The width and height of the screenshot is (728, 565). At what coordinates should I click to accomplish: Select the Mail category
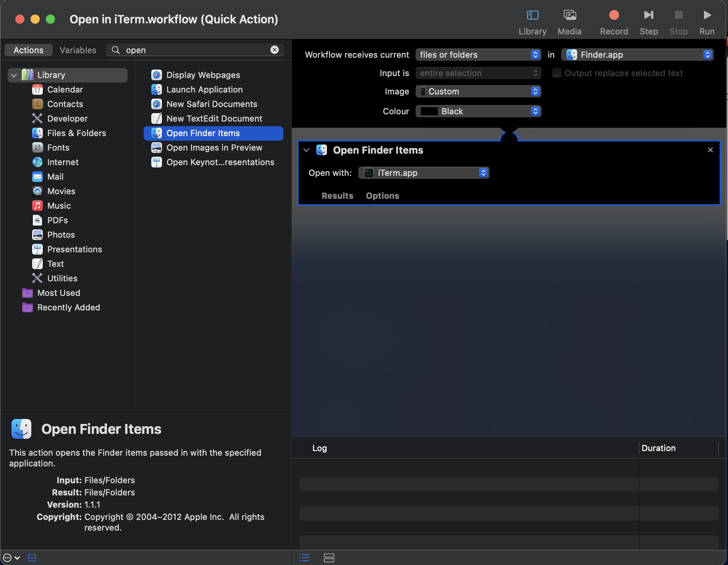pos(55,177)
